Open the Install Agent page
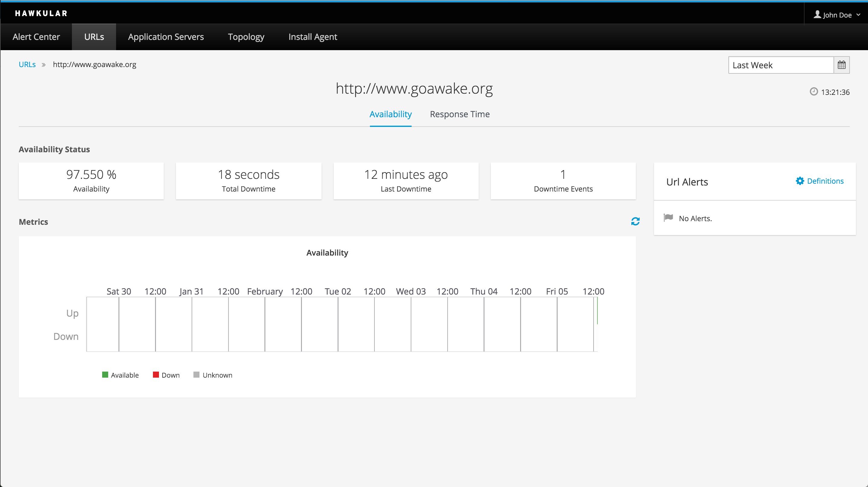The width and height of the screenshot is (868, 487). tap(313, 37)
